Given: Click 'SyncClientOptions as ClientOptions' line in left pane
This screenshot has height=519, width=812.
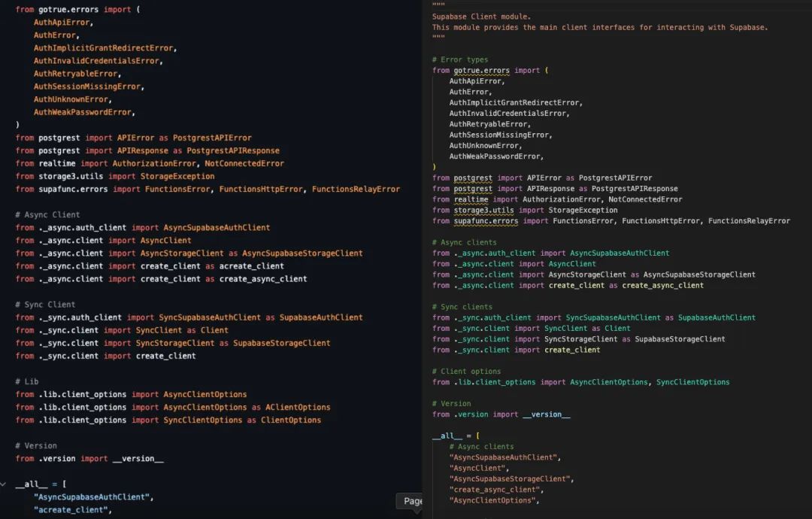Looking at the screenshot, I should (168, 420).
